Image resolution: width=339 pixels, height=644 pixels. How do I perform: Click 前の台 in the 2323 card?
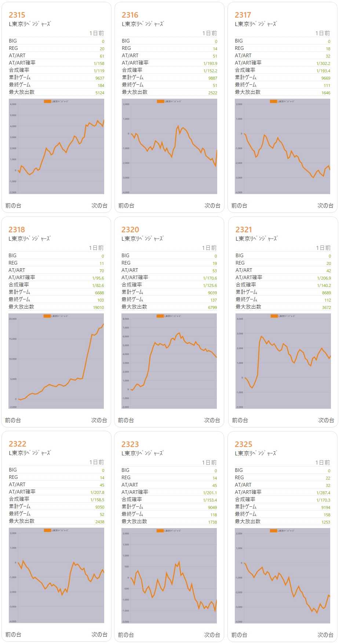(x=126, y=635)
